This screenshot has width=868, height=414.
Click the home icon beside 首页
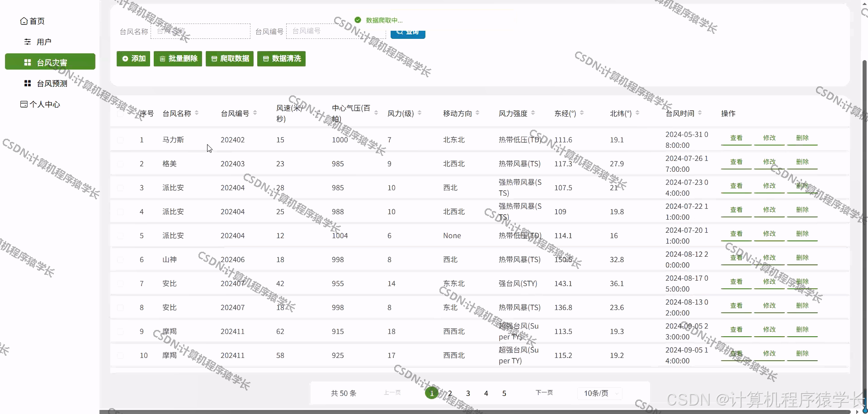(x=24, y=21)
